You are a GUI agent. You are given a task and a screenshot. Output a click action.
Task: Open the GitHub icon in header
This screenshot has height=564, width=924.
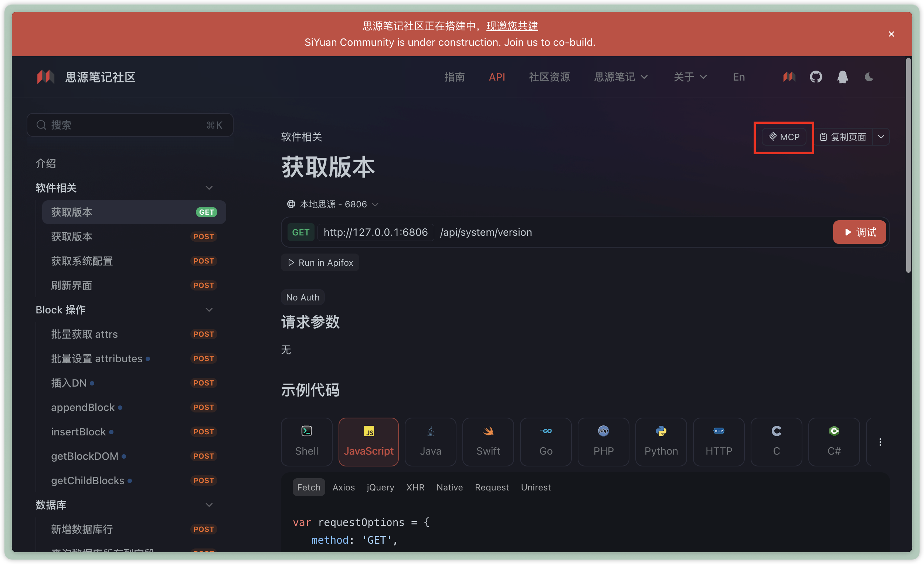point(816,77)
